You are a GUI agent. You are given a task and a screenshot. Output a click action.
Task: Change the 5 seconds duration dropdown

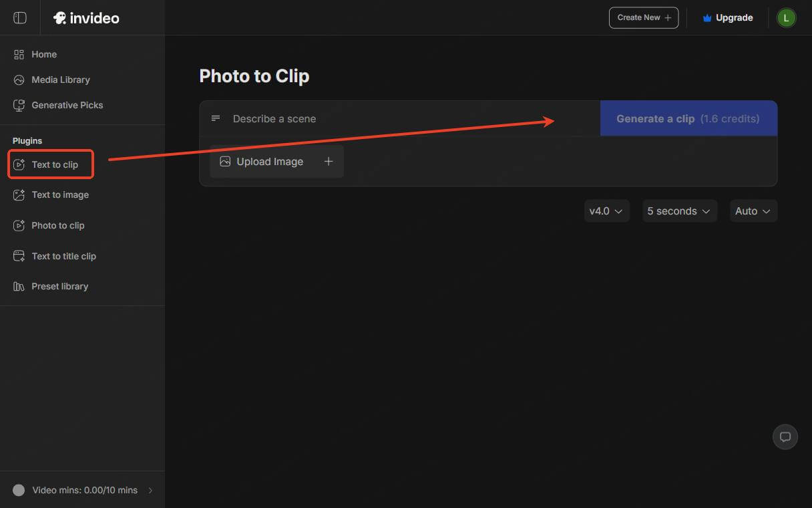679,211
